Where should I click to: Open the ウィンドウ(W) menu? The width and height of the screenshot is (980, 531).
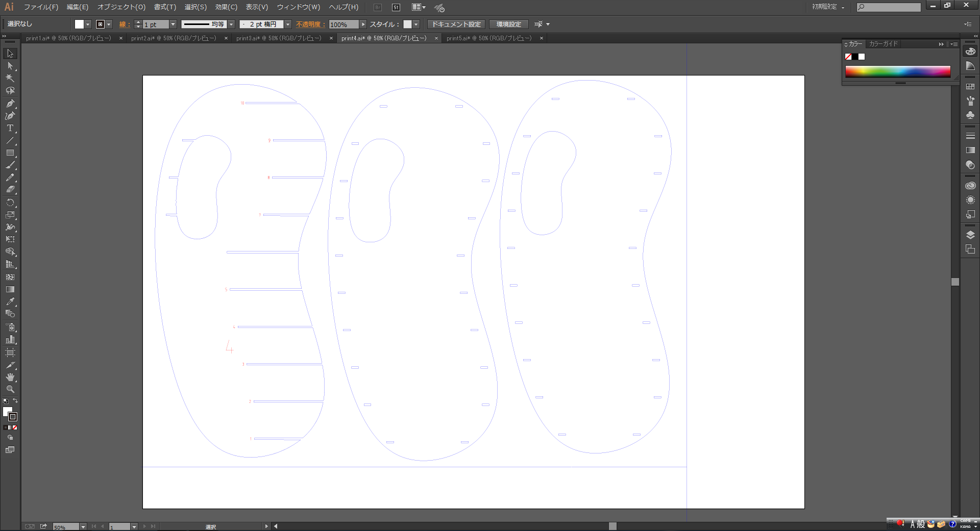click(x=299, y=7)
